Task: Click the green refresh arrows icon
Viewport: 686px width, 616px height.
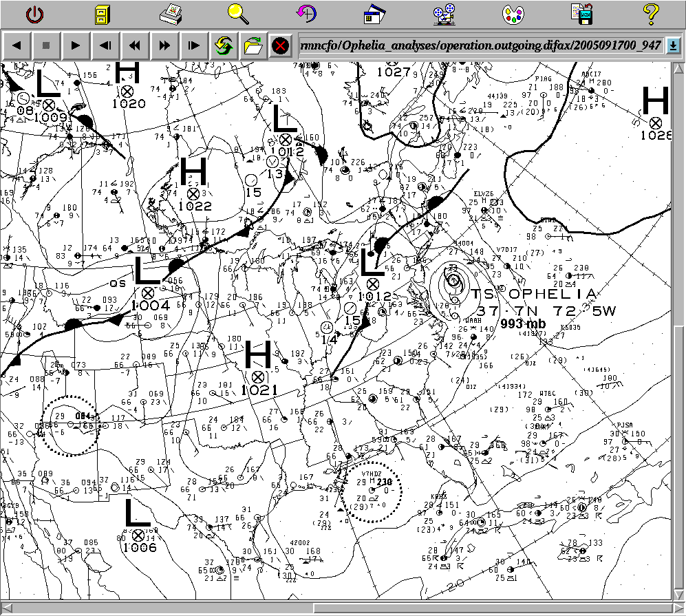Action: tap(223, 46)
